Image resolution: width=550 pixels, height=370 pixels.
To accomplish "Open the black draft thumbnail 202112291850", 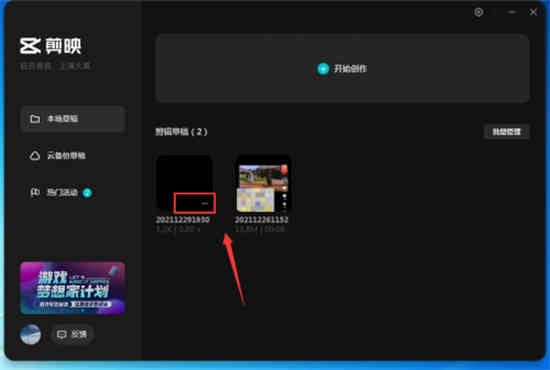I will tap(184, 183).
